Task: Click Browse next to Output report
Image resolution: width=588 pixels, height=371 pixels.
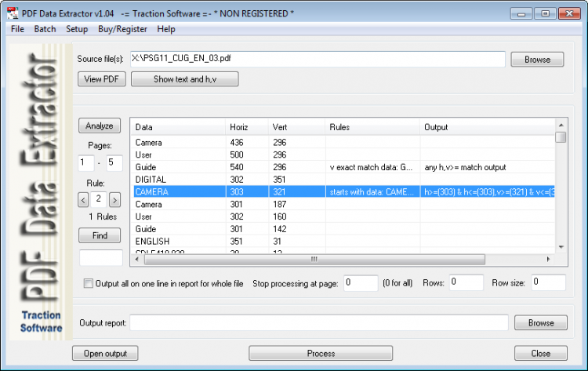Action: 541,322
